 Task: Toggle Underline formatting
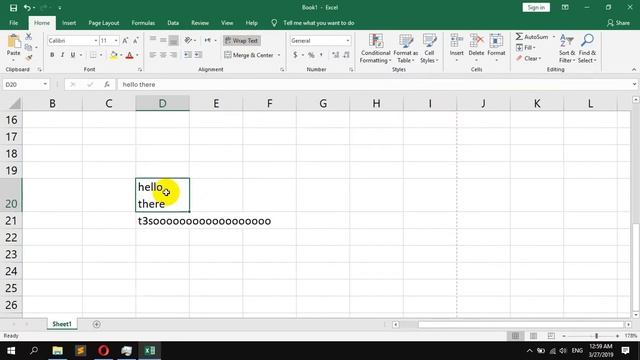[x=73, y=55]
